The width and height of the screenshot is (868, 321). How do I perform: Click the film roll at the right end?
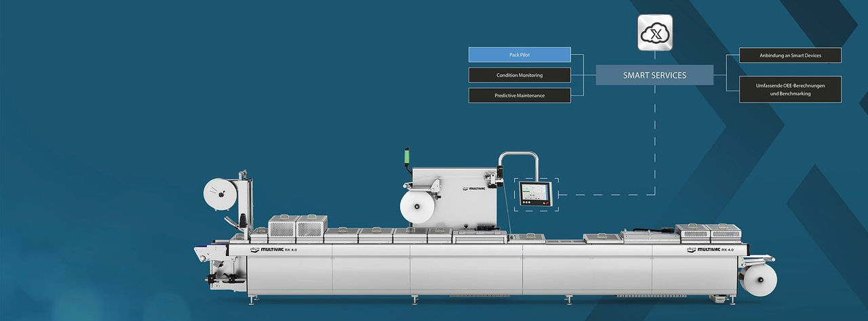[757, 279]
